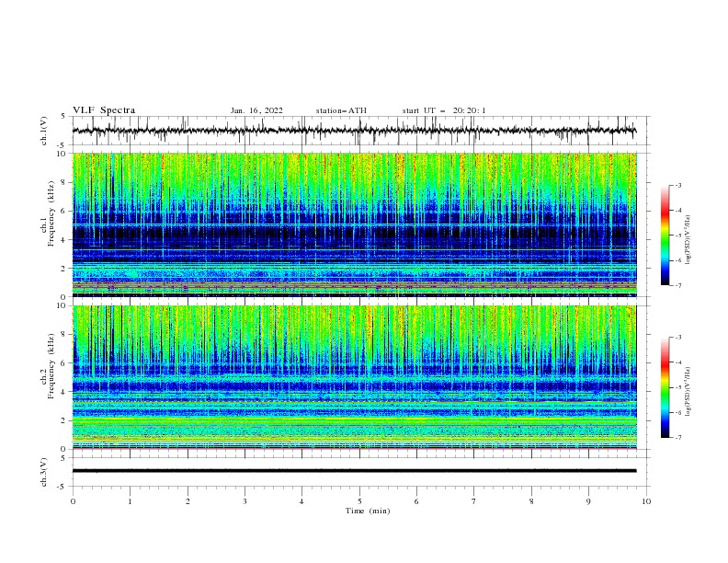Click the "-3" tick on ch.2 color bar
728x563 pixels.
pos(678,338)
